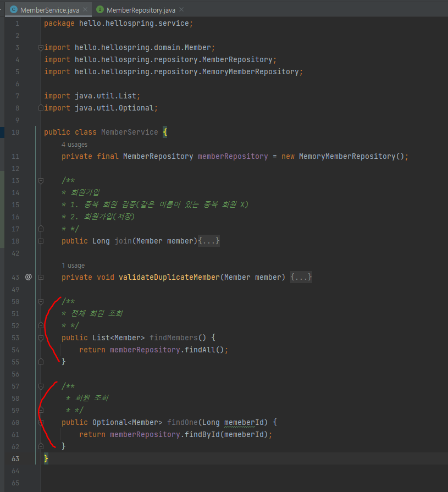This screenshot has width=448, height=492.
Task: Click the import java.util.List line
Action: [x=92, y=96]
